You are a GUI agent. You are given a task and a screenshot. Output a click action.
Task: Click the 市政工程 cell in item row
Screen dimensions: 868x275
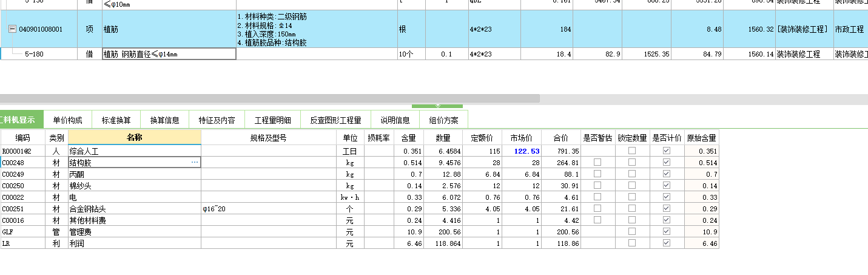(850, 29)
